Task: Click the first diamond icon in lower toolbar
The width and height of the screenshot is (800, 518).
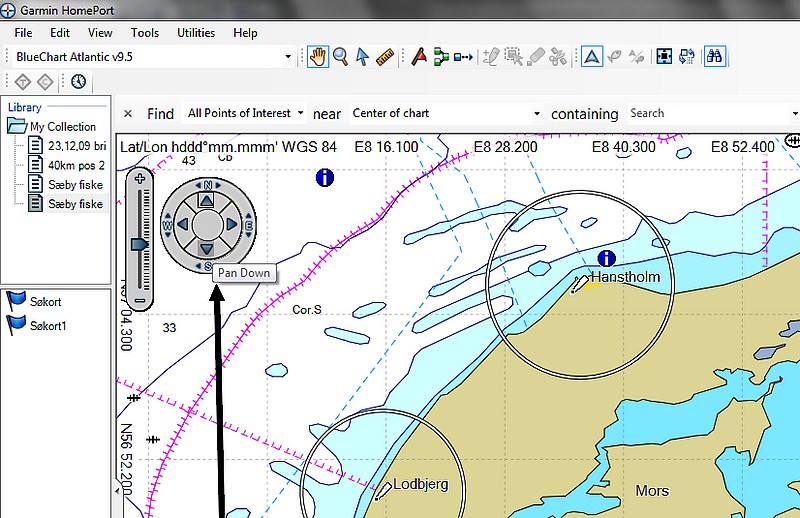Action: tap(23, 82)
